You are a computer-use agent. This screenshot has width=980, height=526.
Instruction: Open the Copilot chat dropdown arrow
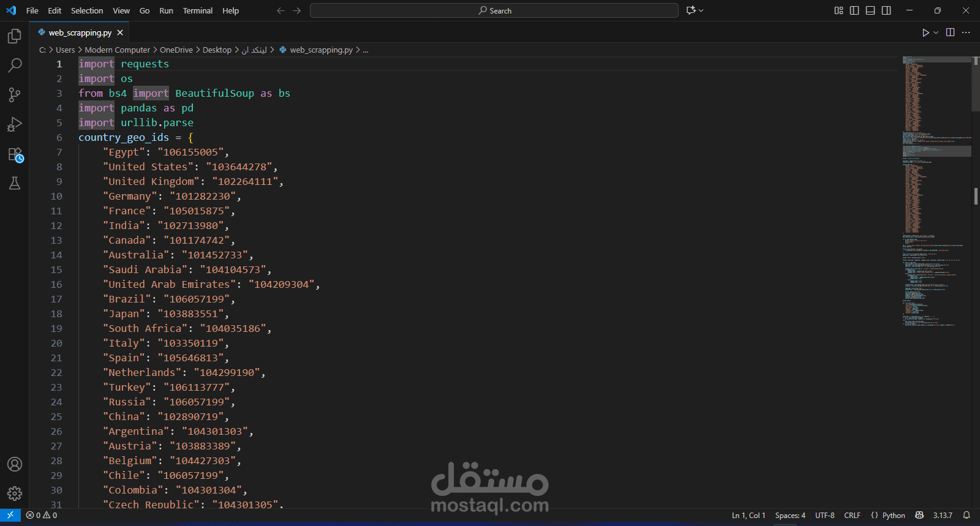click(x=701, y=10)
